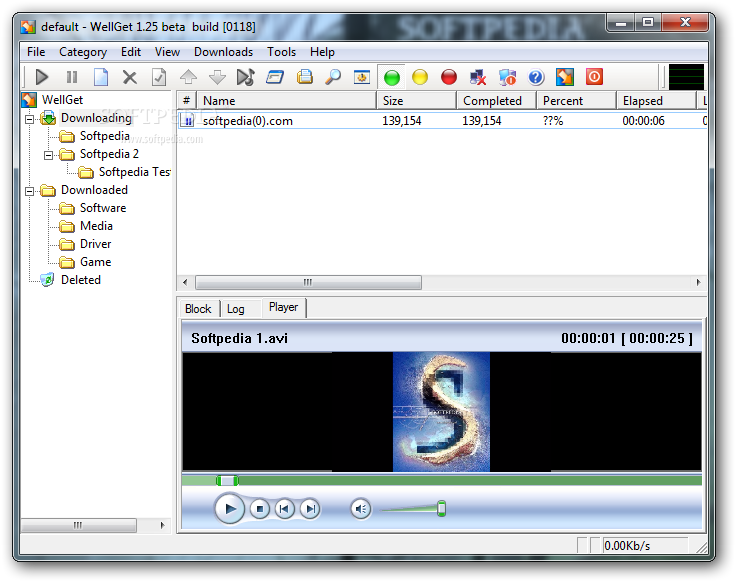Open search with the magnifier icon
This screenshot has width=736, height=582.
pyautogui.click(x=333, y=77)
